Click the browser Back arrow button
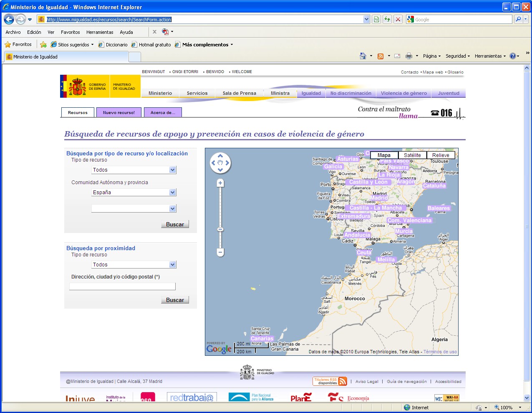The width and height of the screenshot is (532, 413). (9, 19)
